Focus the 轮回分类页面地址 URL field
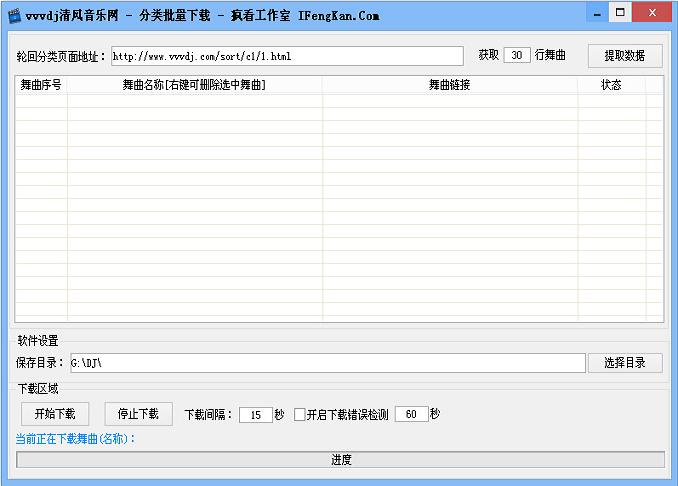 tap(286, 56)
